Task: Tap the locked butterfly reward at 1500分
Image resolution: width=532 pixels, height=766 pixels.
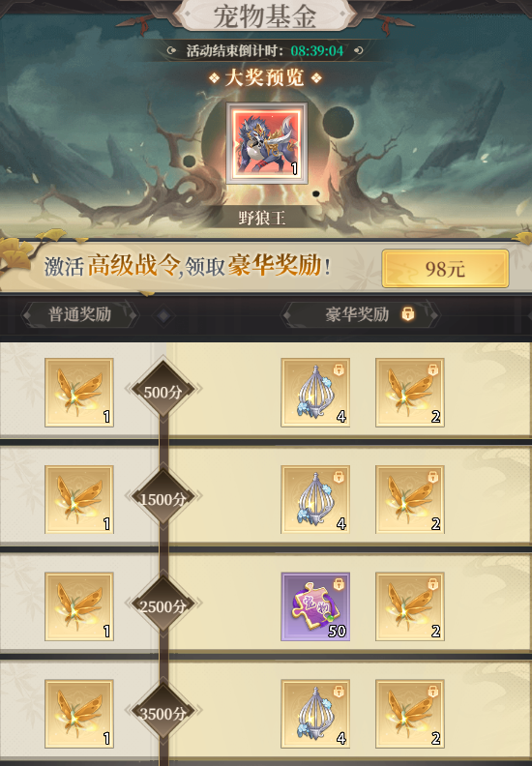Action: point(409,499)
